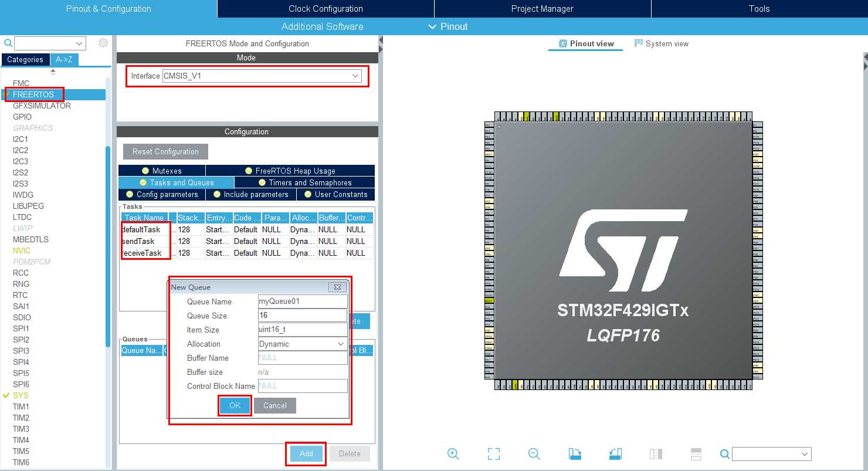Edit the Queue Size field

click(x=303, y=316)
